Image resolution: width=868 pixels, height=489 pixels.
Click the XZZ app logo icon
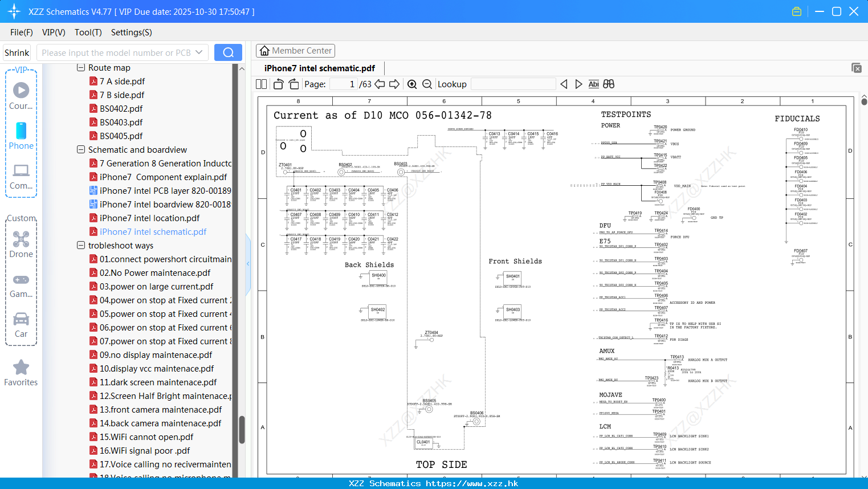pyautogui.click(x=14, y=11)
